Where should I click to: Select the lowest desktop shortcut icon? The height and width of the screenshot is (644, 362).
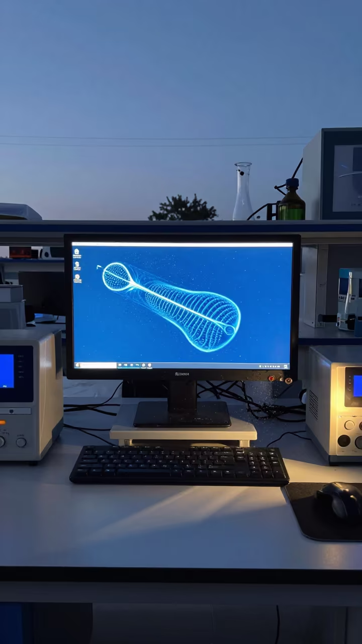click(x=77, y=278)
